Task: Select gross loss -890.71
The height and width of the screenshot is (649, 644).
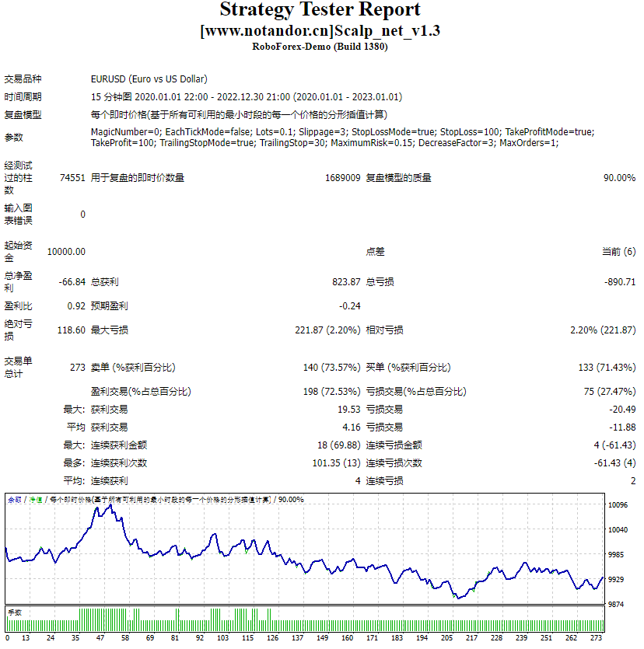Action: click(620, 282)
